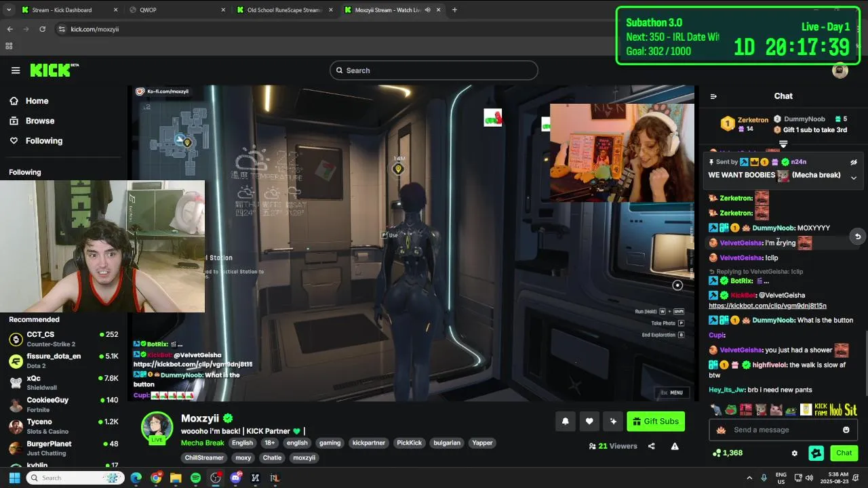The width and height of the screenshot is (868, 488).
Task: Open CookieeGuy recommended channel
Action: (x=64, y=405)
